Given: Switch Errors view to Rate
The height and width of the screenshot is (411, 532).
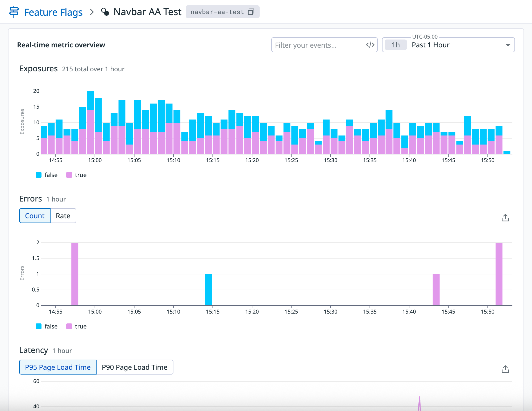Looking at the screenshot, I should click(63, 216).
